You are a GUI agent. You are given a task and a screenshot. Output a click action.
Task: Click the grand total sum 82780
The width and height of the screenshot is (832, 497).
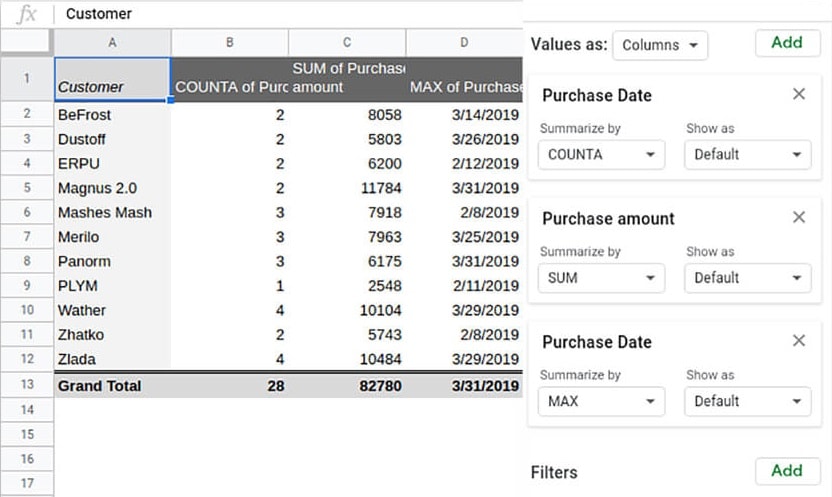(x=347, y=386)
